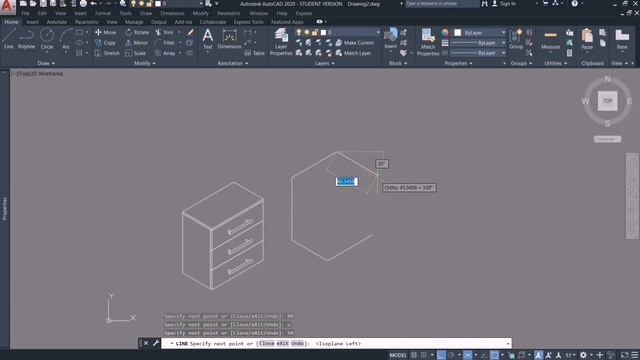Click the Array tool
Screen dimensions: 640x360
pyautogui.click(x=165, y=53)
